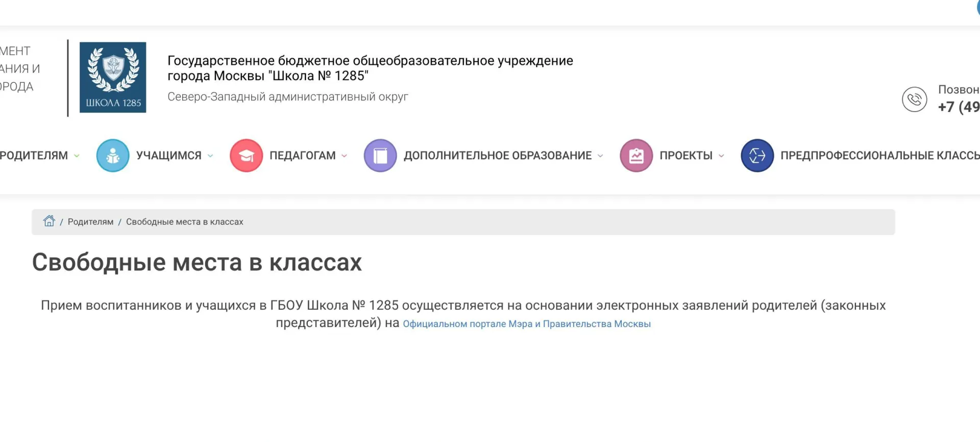The height and width of the screenshot is (442, 980).
Task: Open the Дополнительное образование menu item
Action: click(498, 155)
